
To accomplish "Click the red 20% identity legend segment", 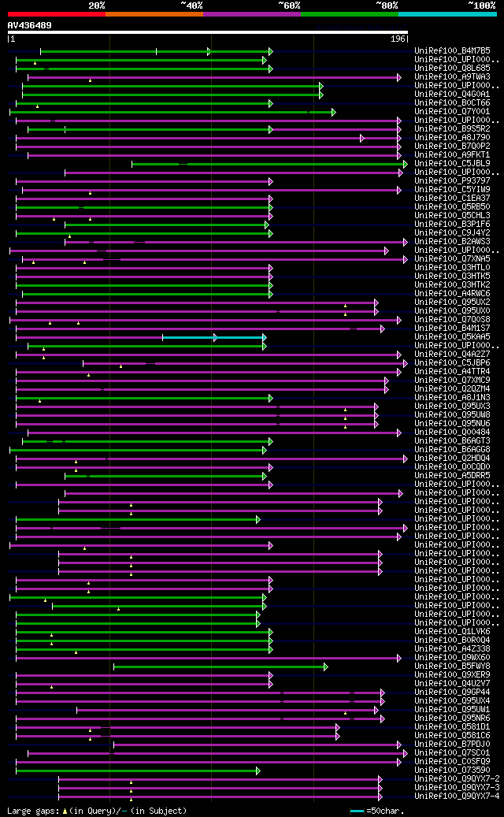I will tap(57, 14).
